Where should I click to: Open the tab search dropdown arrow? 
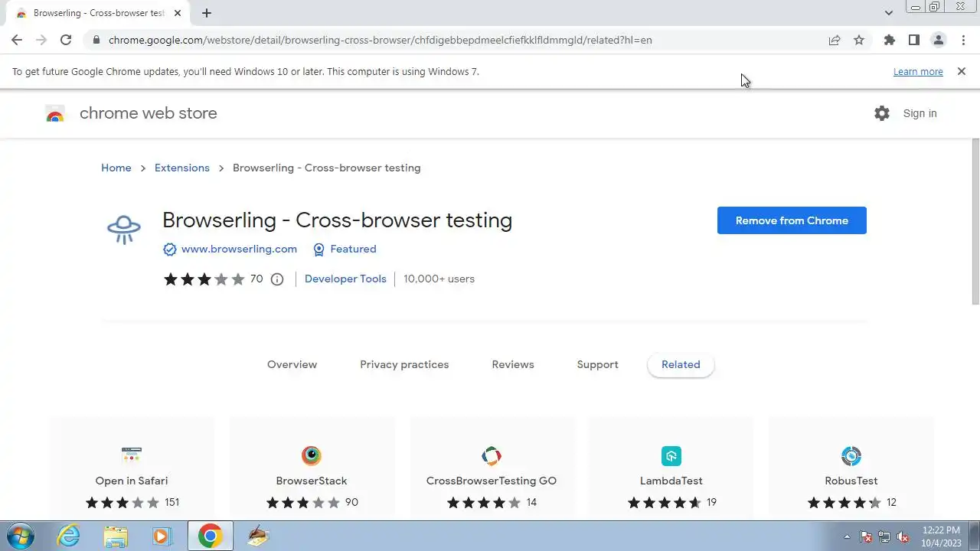(x=888, y=13)
